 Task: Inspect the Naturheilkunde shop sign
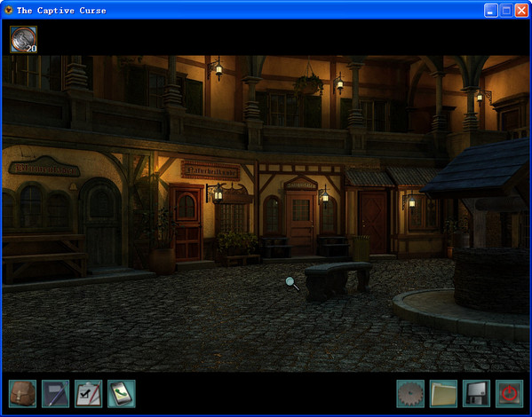point(210,170)
